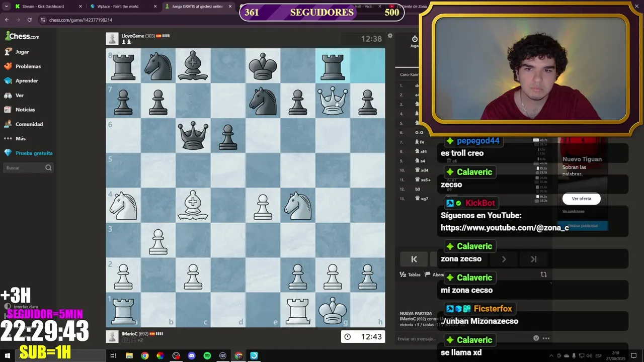
Task: Open Google Chrome taskbar icon
Action: 145,355
